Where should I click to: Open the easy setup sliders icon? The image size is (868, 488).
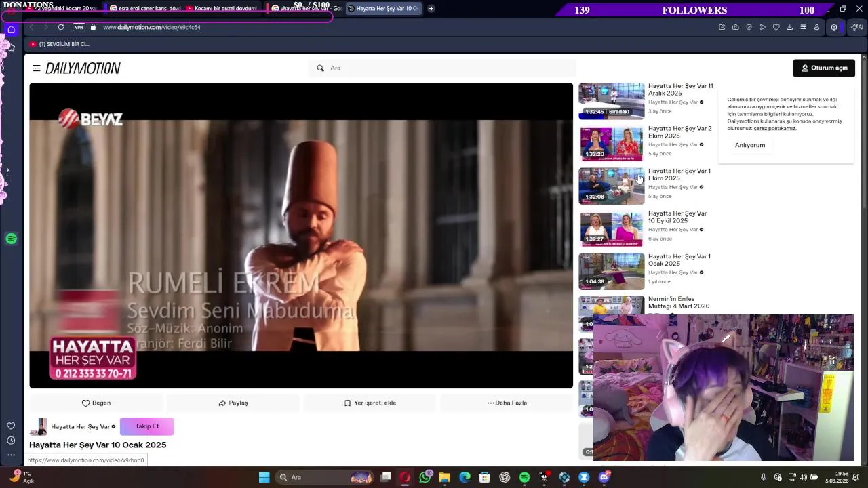(x=804, y=27)
